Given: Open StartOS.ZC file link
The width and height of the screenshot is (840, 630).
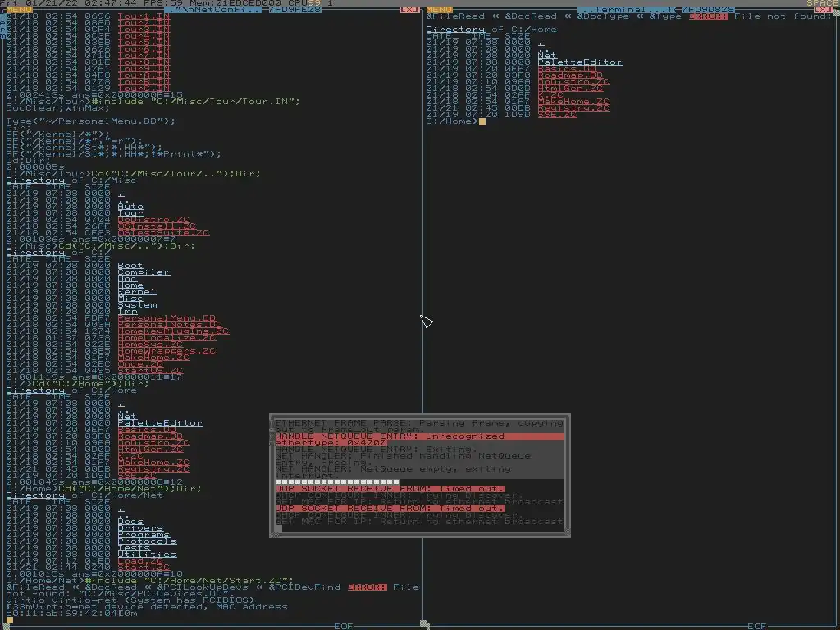Looking at the screenshot, I should click(x=151, y=370).
